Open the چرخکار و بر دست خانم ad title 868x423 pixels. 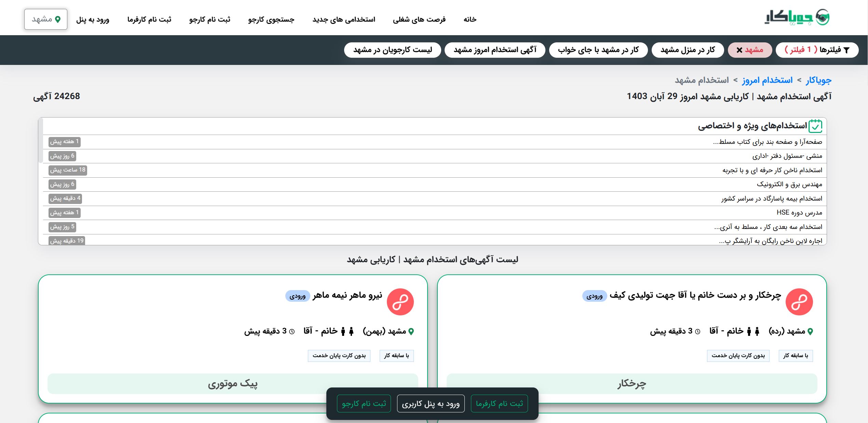click(x=695, y=295)
